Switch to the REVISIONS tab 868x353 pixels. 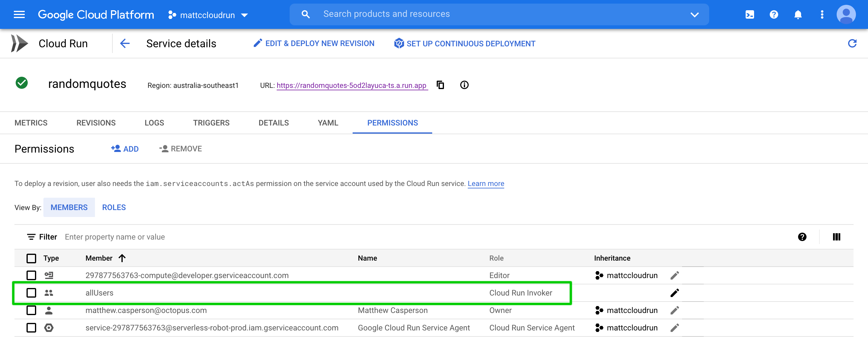point(96,123)
